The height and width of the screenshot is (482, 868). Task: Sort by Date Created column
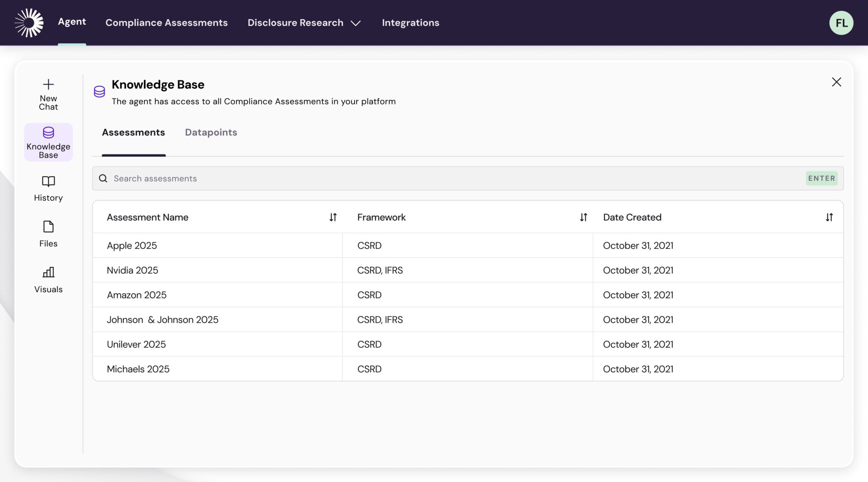829,217
